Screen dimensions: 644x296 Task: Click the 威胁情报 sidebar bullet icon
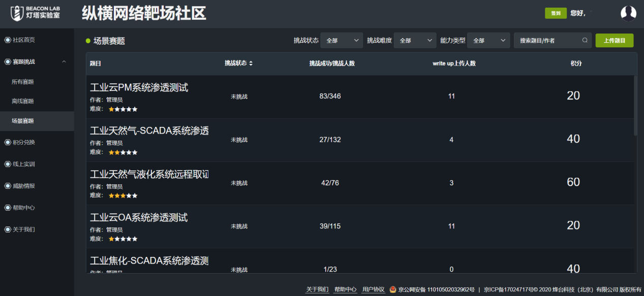coord(7,186)
